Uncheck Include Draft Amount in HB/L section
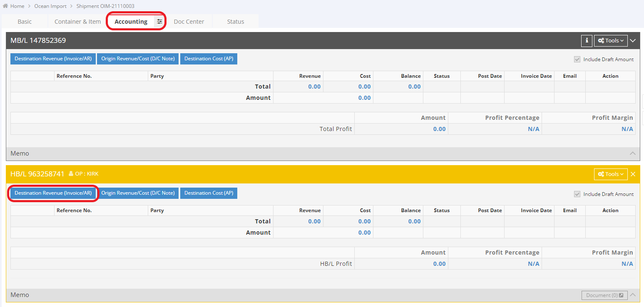 click(577, 194)
